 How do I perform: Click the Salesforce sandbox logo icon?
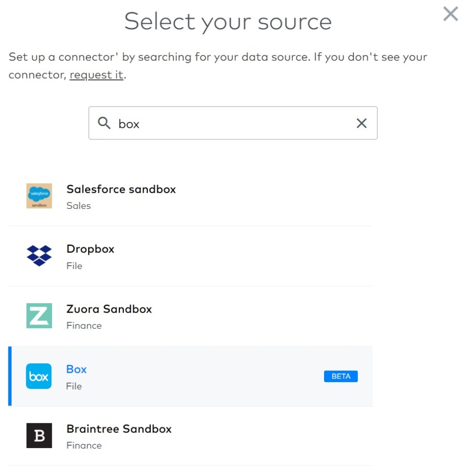point(39,196)
